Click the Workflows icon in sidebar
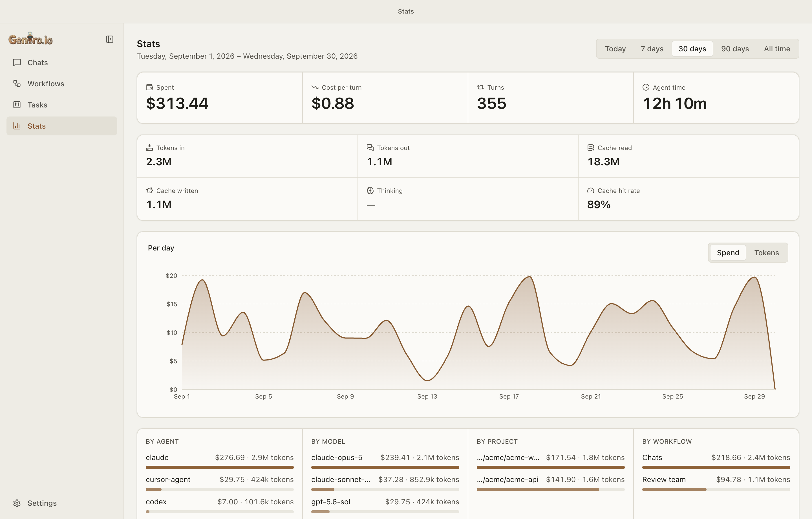This screenshot has width=812, height=519. coord(17,83)
